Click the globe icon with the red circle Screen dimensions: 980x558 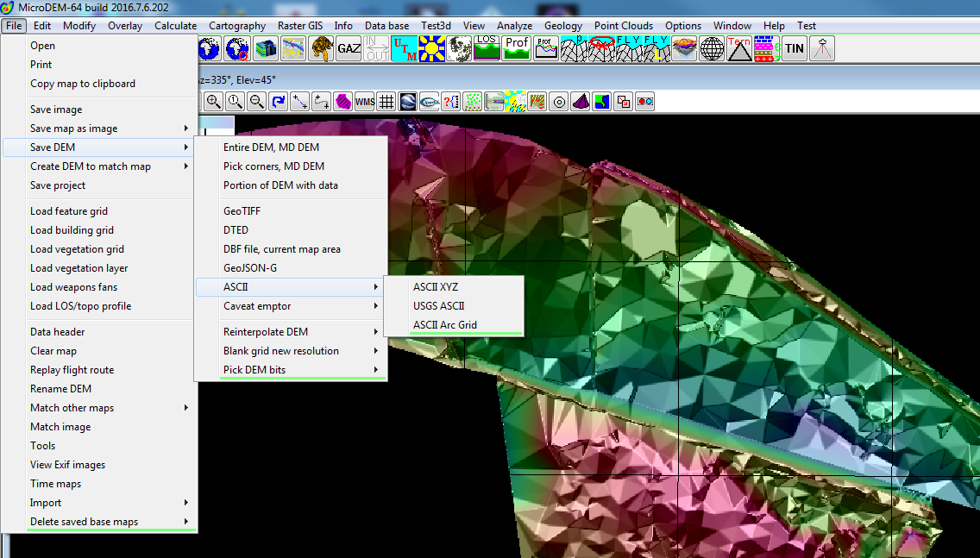click(x=238, y=49)
